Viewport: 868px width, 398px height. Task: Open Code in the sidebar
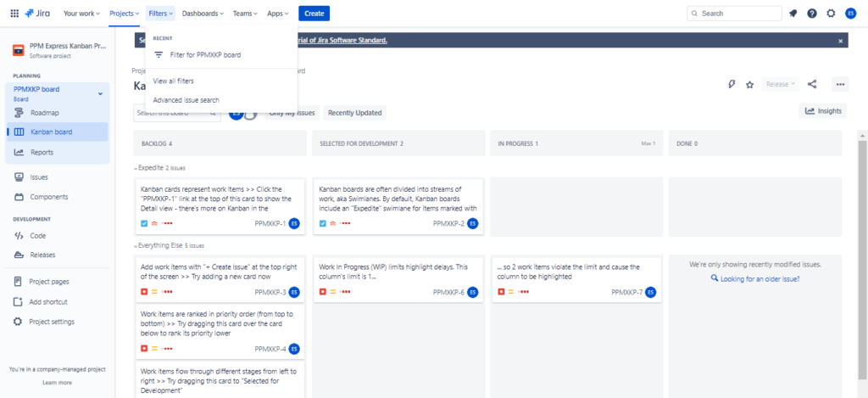(58, 236)
